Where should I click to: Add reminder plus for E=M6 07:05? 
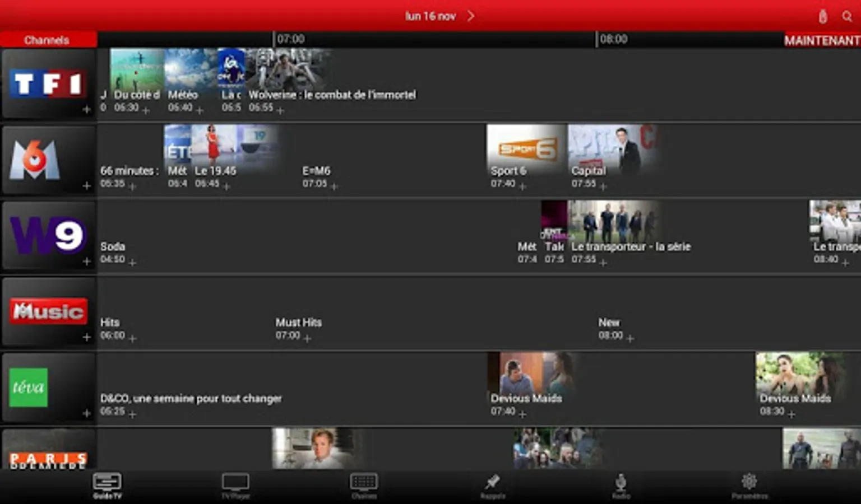pyautogui.click(x=334, y=186)
